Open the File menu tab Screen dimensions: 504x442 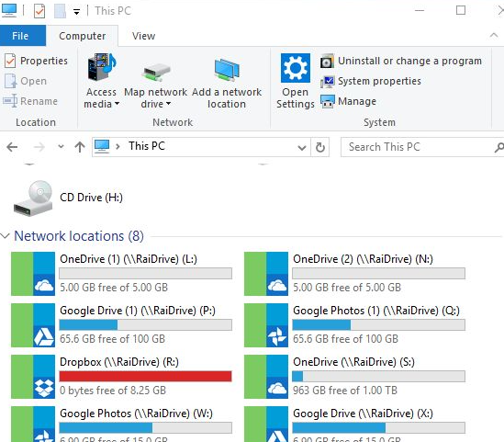click(20, 36)
